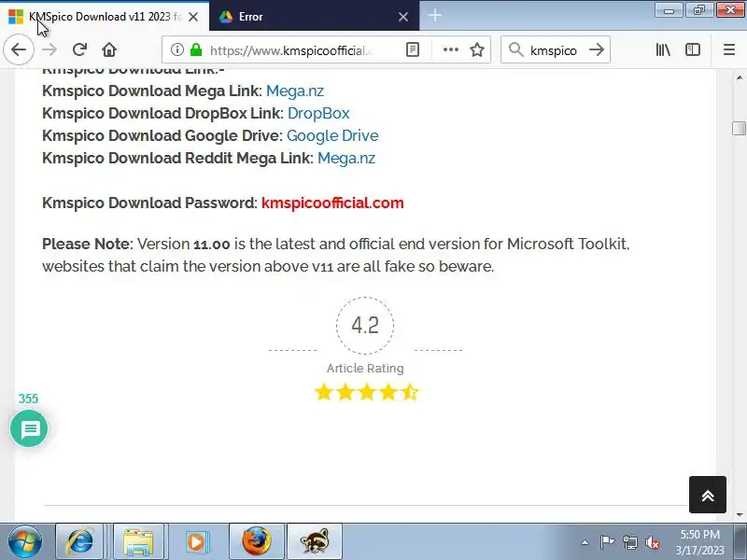Close the Error tab
This screenshot has height=560, width=747.
point(403,17)
